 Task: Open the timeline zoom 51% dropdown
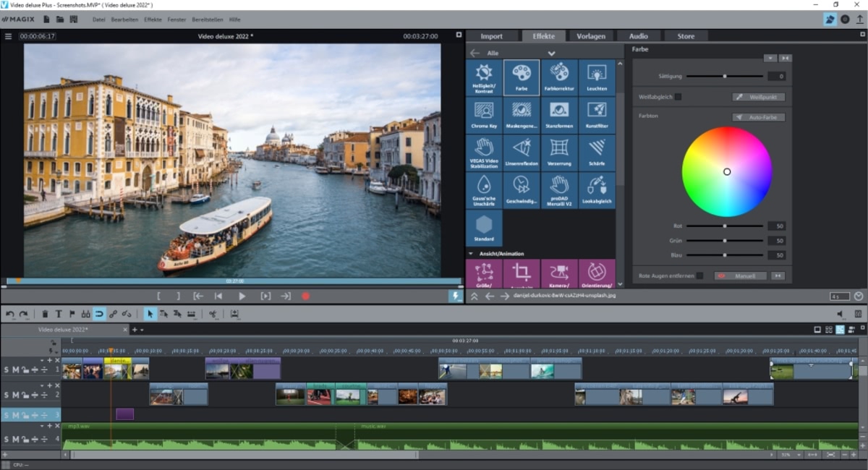click(x=800, y=455)
